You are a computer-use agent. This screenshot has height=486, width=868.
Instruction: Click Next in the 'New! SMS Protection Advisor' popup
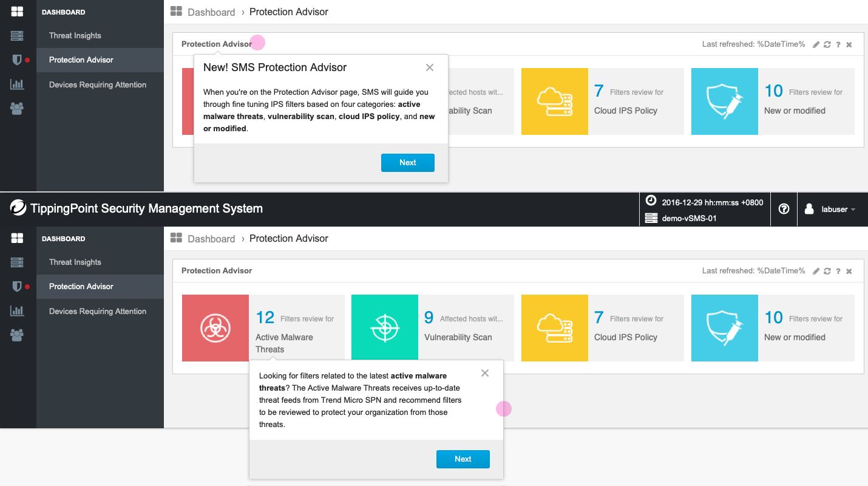click(x=408, y=163)
